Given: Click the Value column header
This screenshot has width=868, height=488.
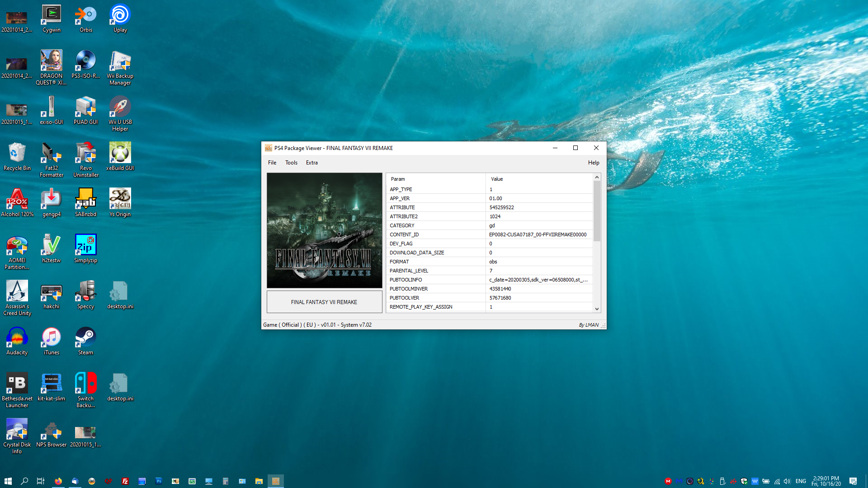Looking at the screenshot, I should 539,179.
